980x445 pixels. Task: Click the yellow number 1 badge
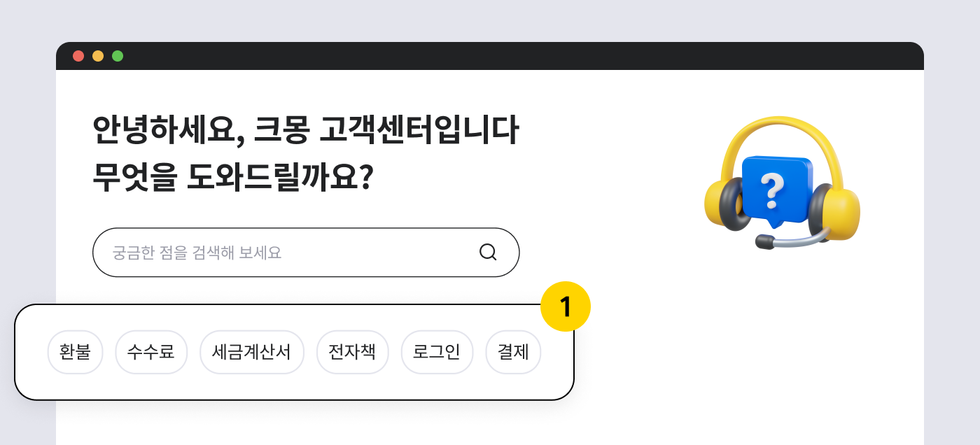click(x=566, y=306)
